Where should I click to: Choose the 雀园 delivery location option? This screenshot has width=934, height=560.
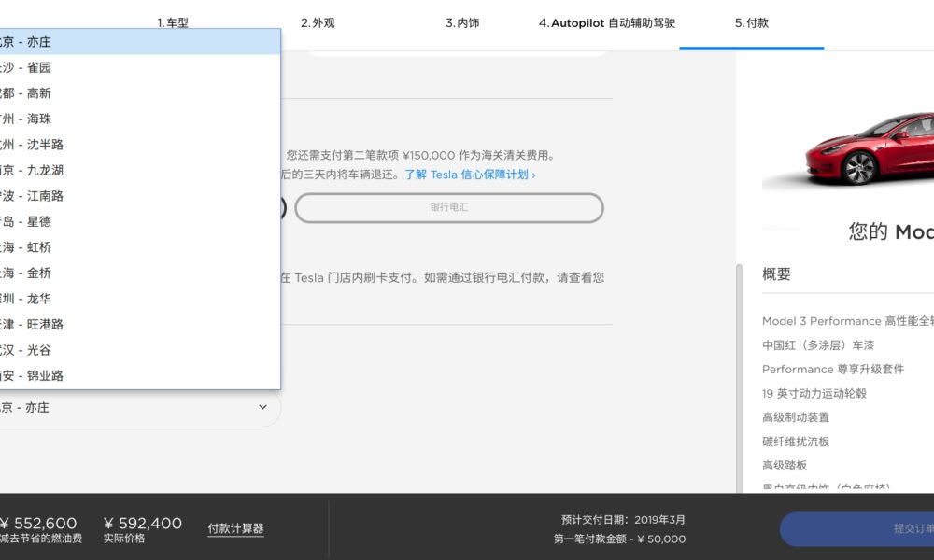(140, 67)
